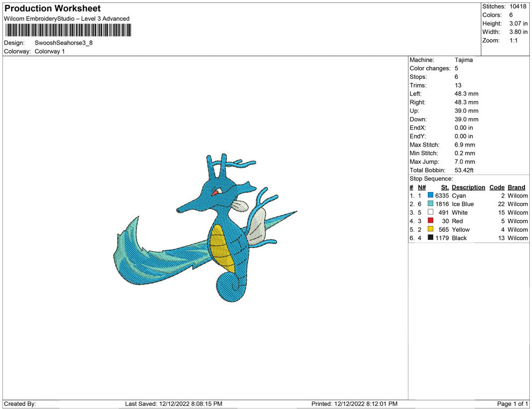Click the Page 1 of 1 label
The height and width of the screenshot is (409, 532).
point(513,404)
